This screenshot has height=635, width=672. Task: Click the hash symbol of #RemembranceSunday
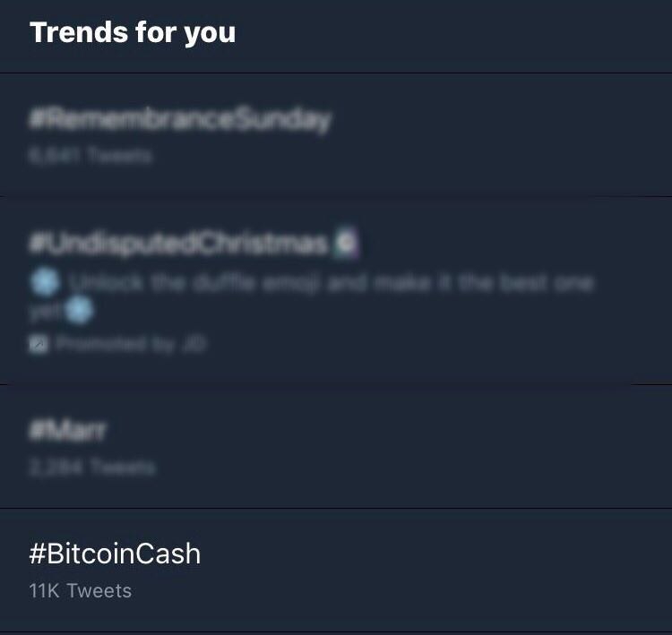[x=38, y=119]
